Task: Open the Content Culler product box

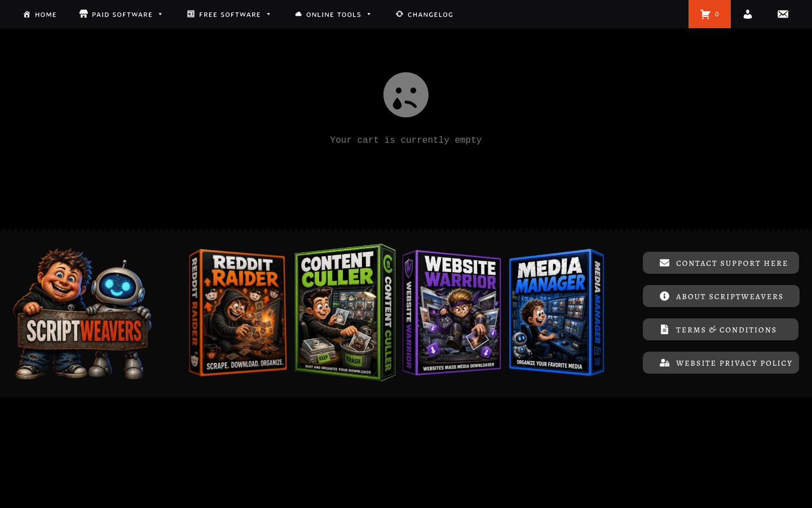Action: tap(345, 313)
